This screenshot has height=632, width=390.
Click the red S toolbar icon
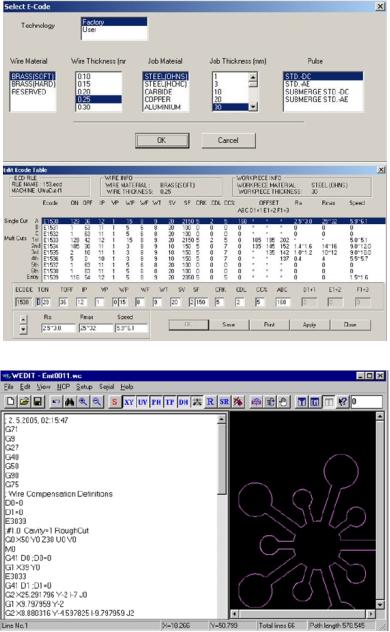coord(115,401)
